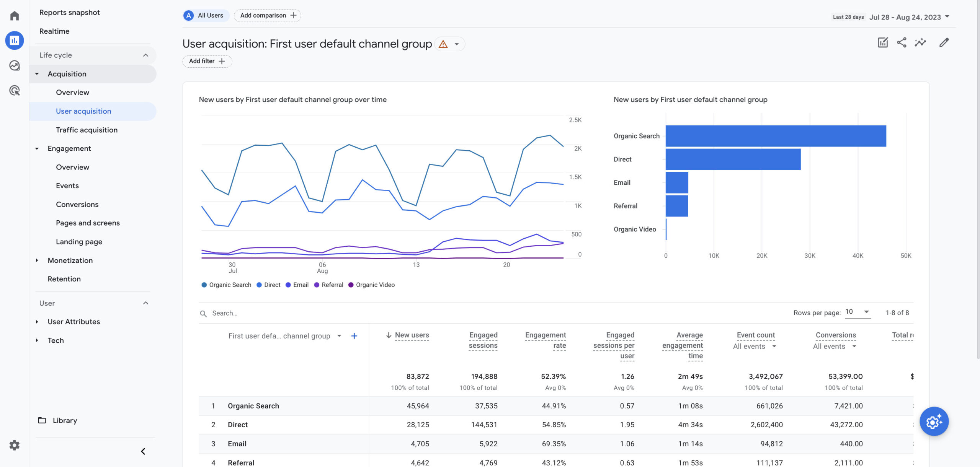
Task: Open the Home icon in left rail
Action: tap(15, 16)
